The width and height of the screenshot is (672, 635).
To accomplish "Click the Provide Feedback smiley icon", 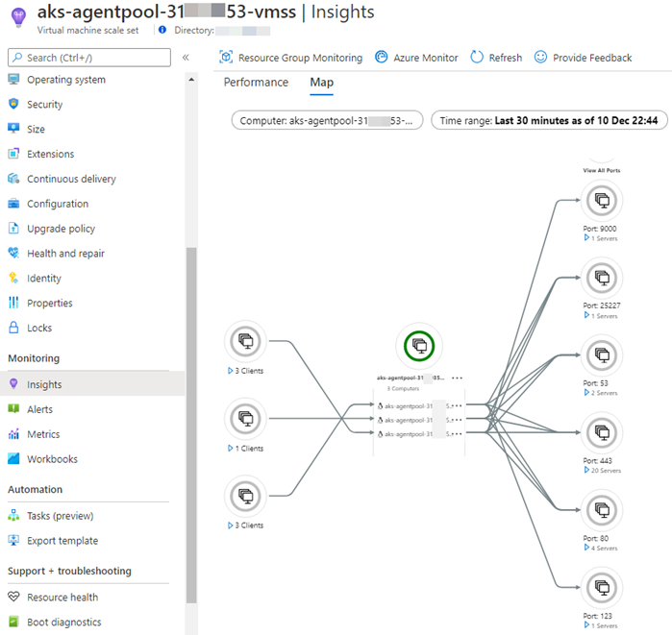I will coord(541,58).
